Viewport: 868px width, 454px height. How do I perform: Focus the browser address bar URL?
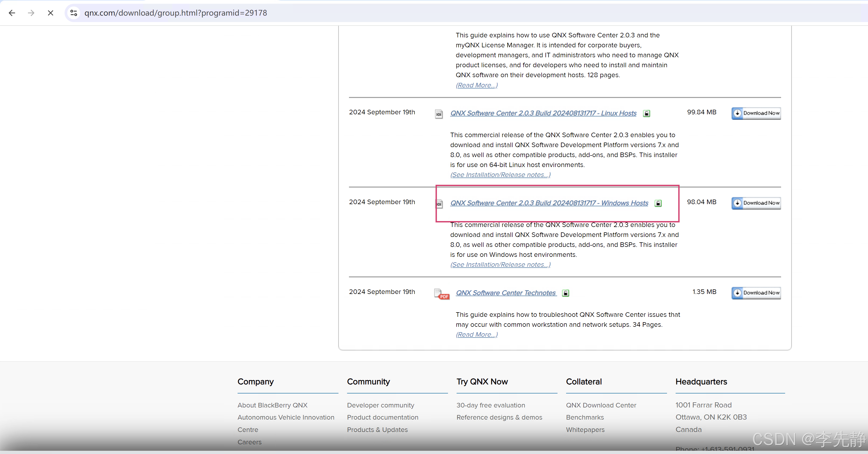[175, 13]
